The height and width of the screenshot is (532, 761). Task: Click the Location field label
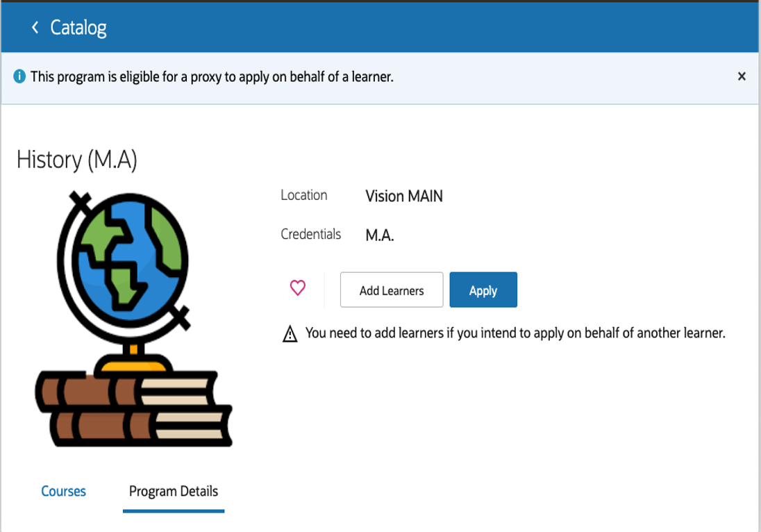click(x=304, y=195)
